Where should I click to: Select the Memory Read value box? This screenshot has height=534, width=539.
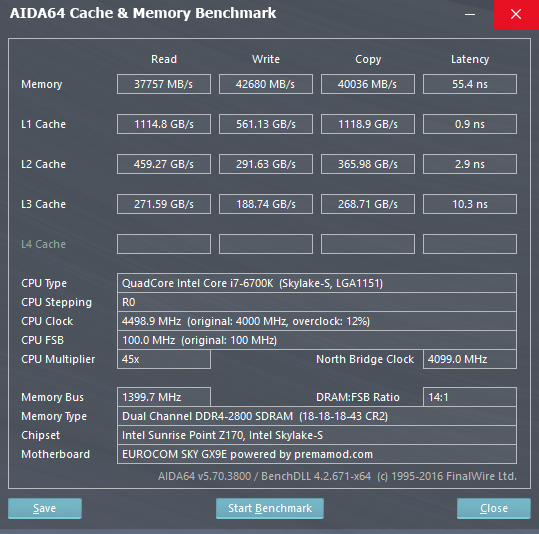pyautogui.click(x=164, y=84)
